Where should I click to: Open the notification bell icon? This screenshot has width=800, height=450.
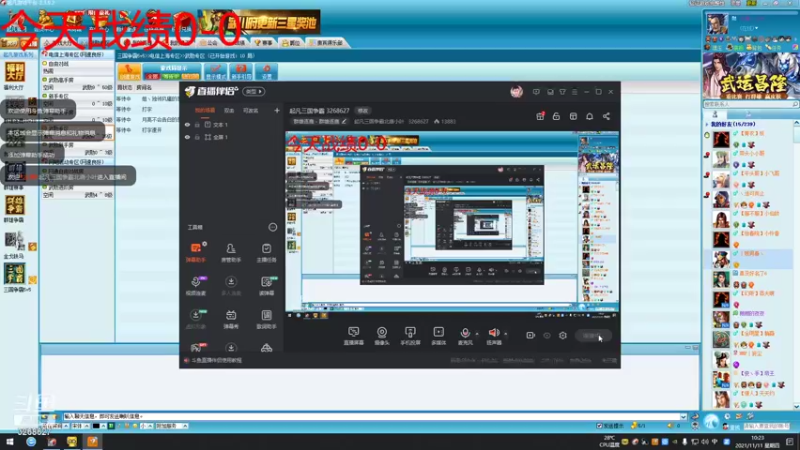tap(589, 116)
